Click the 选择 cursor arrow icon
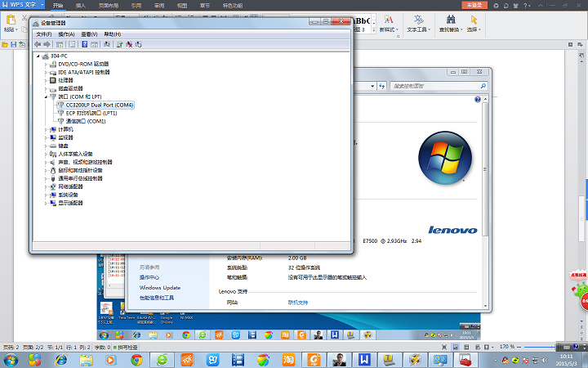 point(474,20)
